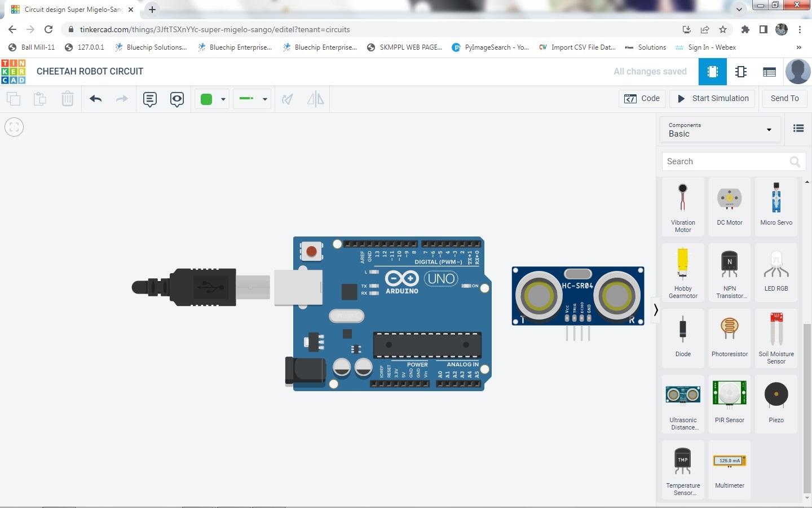Click the components panel scrollbar
This screenshot has width=812, height=508.
(x=807, y=409)
